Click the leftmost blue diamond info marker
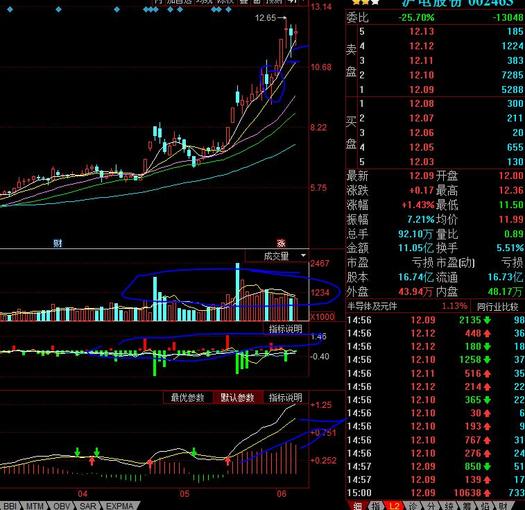 (x=10, y=9)
